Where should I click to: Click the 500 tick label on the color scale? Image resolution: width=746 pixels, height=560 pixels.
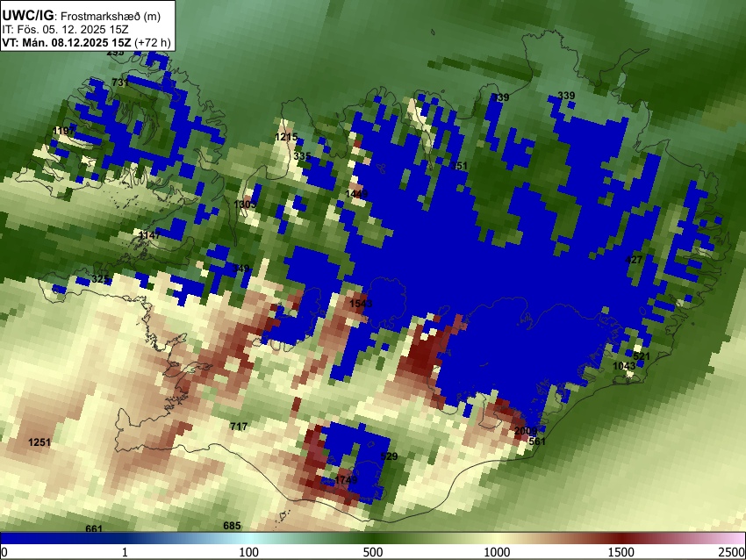(x=372, y=552)
